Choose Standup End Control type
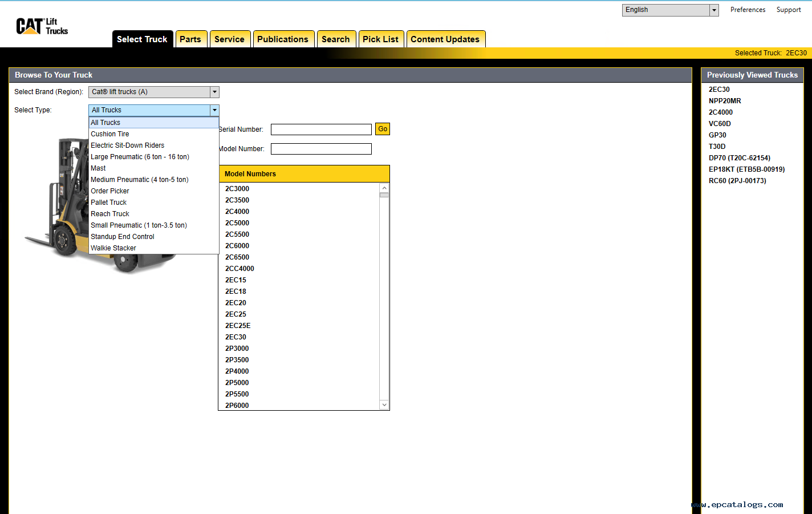This screenshot has width=812, height=514. point(154,237)
